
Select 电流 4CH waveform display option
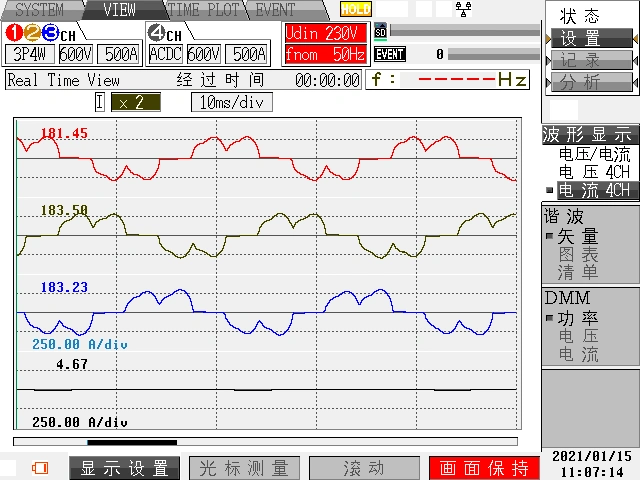click(x=593, y=190)
